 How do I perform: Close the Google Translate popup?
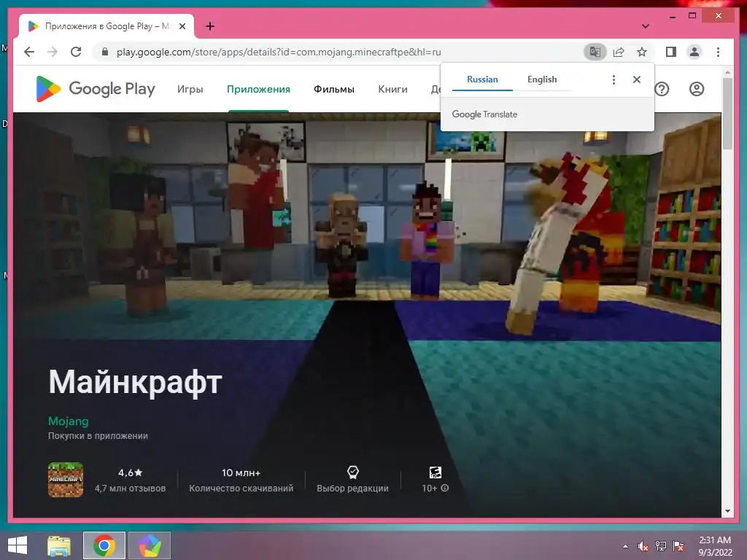tap(636, 79)
